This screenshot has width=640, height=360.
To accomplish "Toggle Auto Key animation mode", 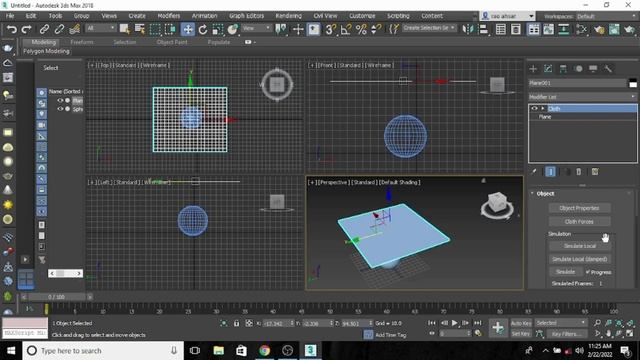I will [521, 323].
